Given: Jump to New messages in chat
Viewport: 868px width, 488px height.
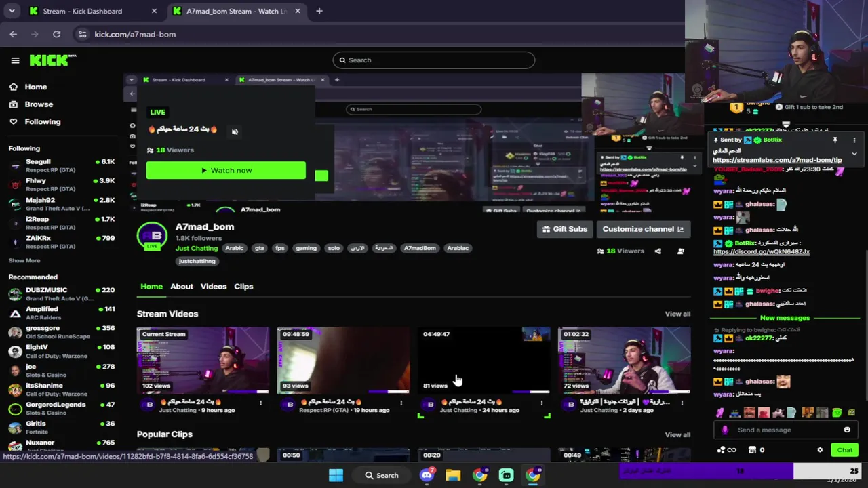Looking at the screenshot, I should click(785, 318).
